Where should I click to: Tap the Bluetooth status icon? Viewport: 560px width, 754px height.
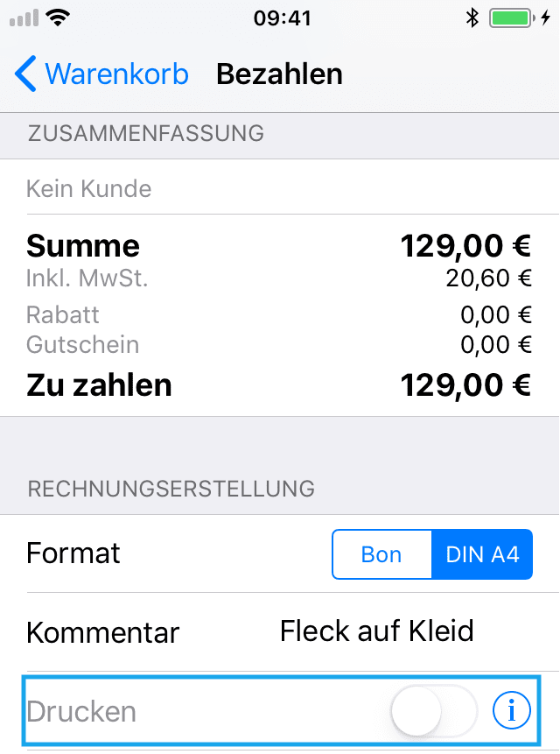tap(472, 18)
